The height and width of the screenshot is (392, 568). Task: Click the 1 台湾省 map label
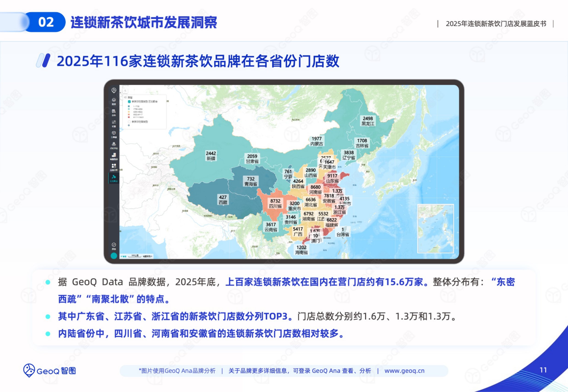pos(343,232)
